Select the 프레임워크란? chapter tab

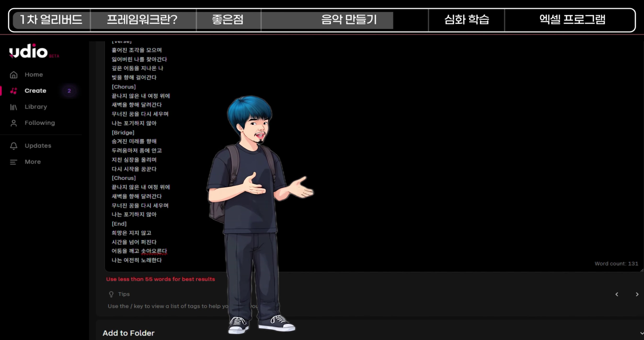coord(142,20)
